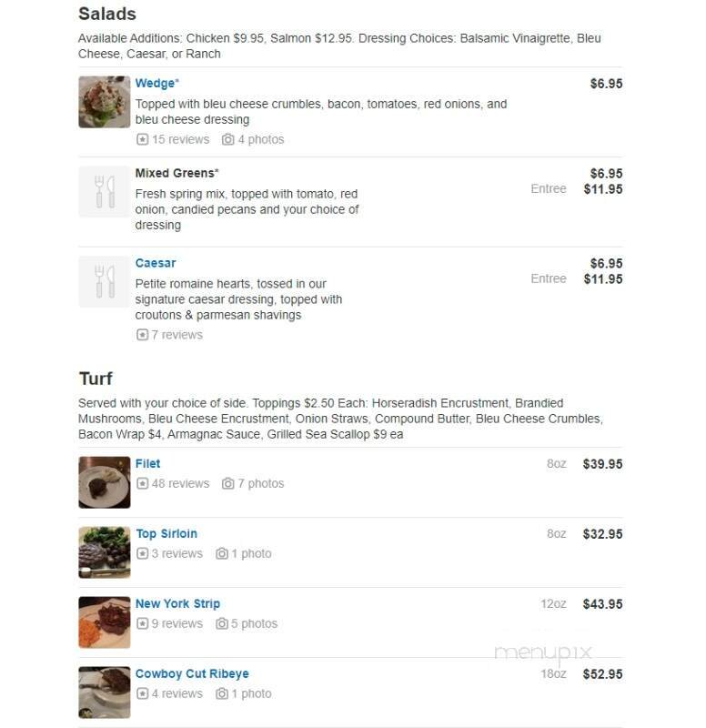Open the Wedge salad link
The image size is (706, 728).
(x=156, y=82)
